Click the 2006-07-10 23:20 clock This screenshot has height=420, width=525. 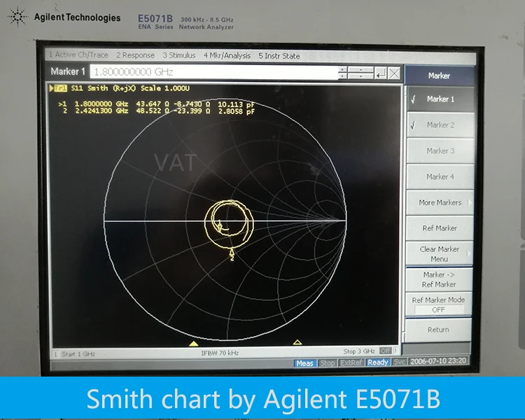click(x=438, y=361)
